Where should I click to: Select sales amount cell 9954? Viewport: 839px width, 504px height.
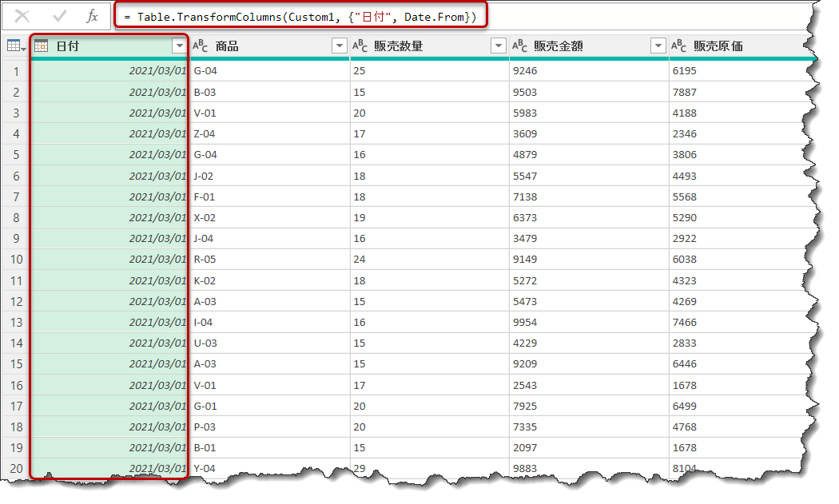click(589, 323)
